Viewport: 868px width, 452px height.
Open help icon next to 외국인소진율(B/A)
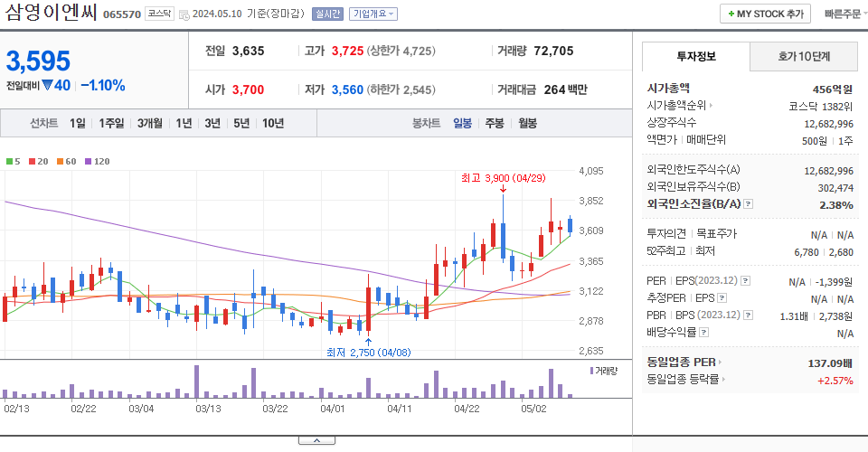pos(748,204)
